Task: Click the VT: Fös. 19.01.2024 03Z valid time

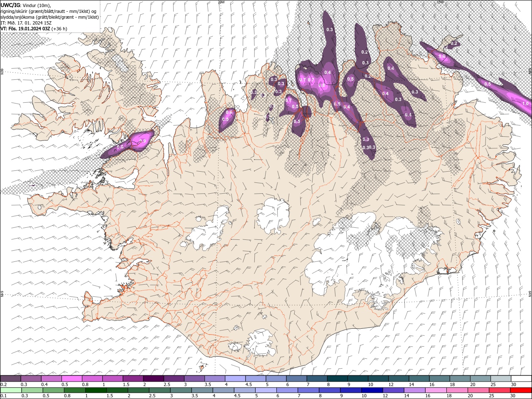Action: 25,29
